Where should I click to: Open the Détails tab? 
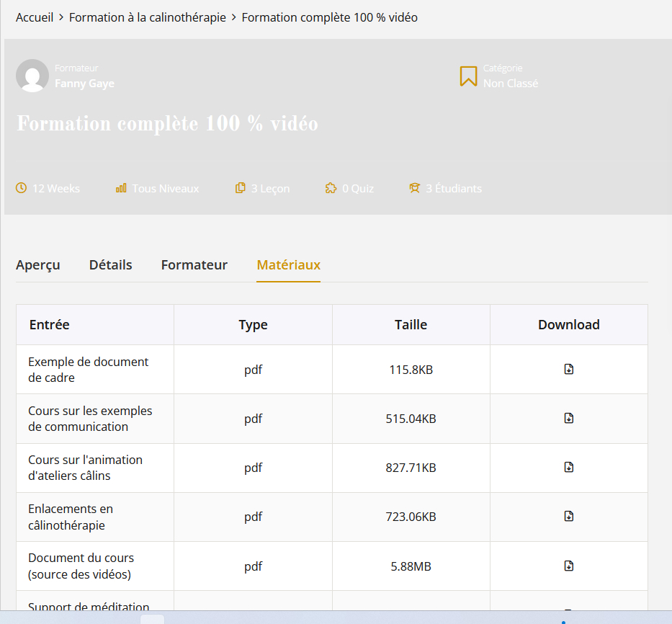[111, 265]
